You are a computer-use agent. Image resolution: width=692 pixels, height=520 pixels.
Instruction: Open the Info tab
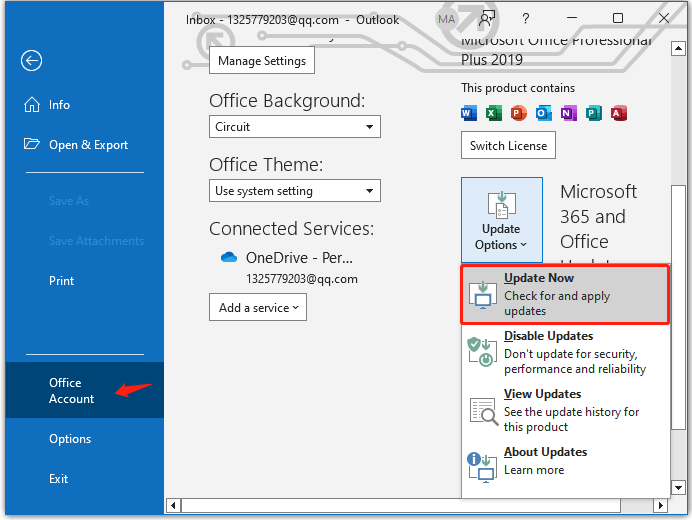(x=84, y=105)
